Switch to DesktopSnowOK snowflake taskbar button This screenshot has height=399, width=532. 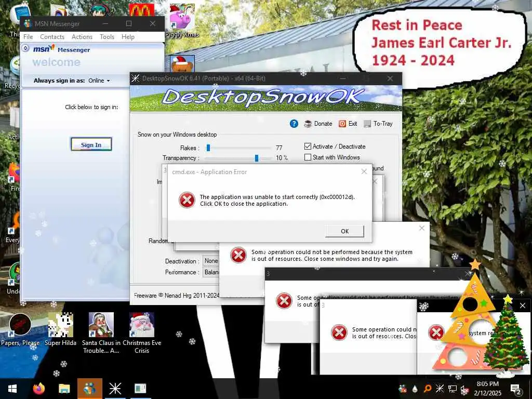115,389
